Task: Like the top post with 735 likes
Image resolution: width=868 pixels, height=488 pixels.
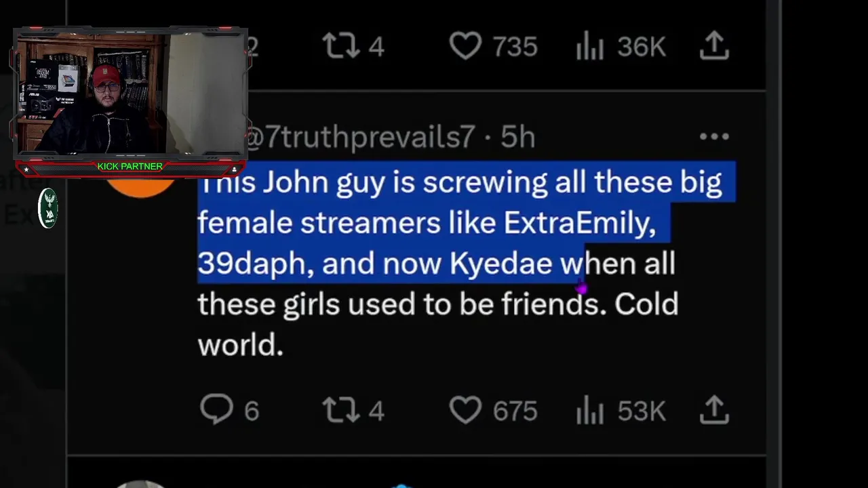Action: [465, 46]
